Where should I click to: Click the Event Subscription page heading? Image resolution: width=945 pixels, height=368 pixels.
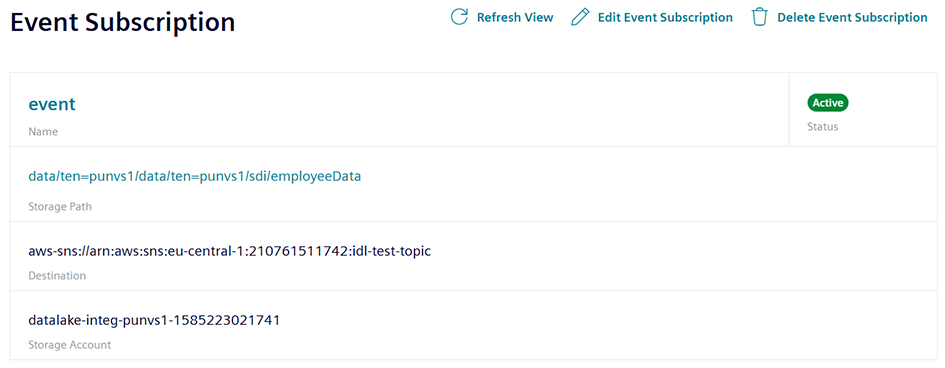pos(123,23)
